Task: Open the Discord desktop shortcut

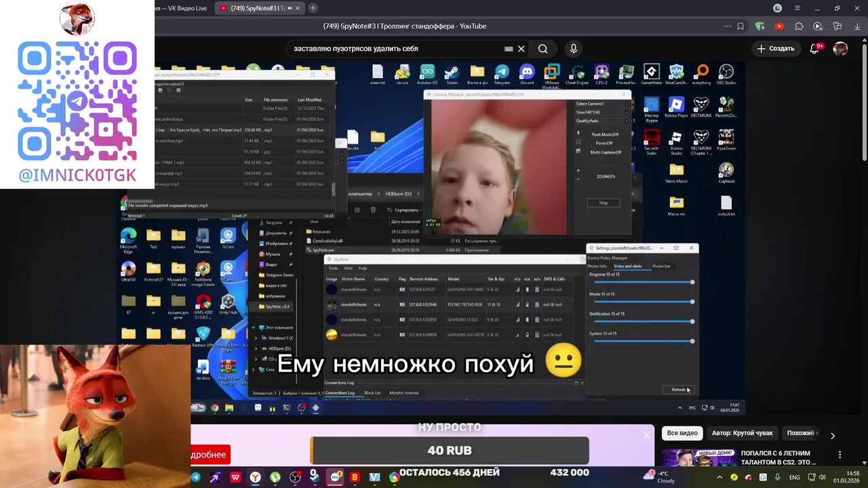Action: [527, 75]
